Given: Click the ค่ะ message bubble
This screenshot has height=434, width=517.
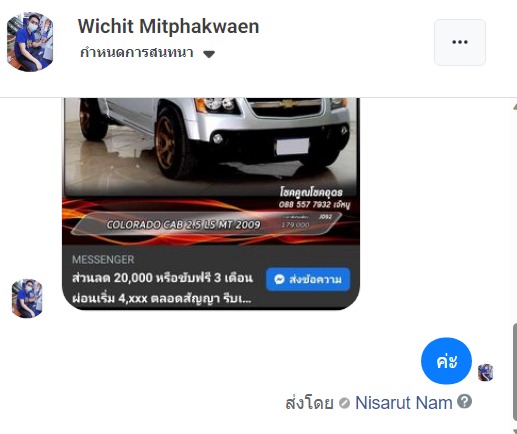Looking at the screenshot, I should coord(446,361).
